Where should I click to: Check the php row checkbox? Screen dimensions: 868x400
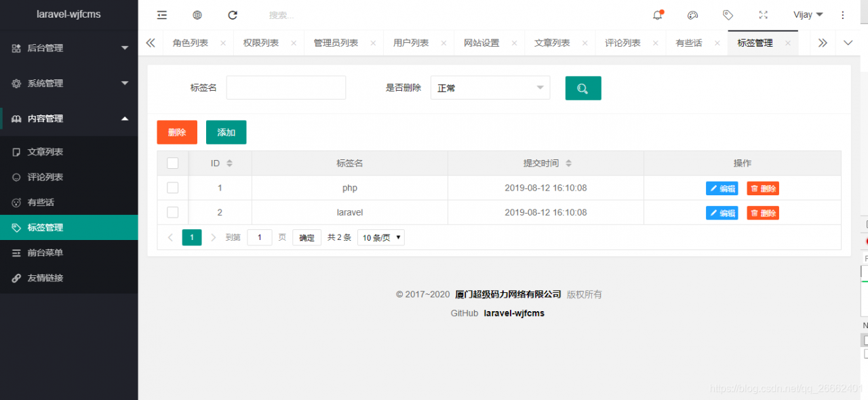pos(172,188)
